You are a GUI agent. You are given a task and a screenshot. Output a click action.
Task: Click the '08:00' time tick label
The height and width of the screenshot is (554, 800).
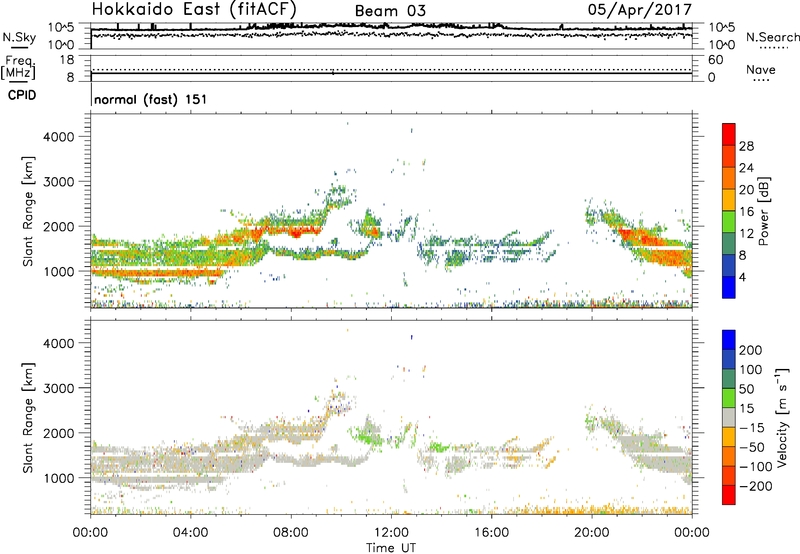(291, 533)
